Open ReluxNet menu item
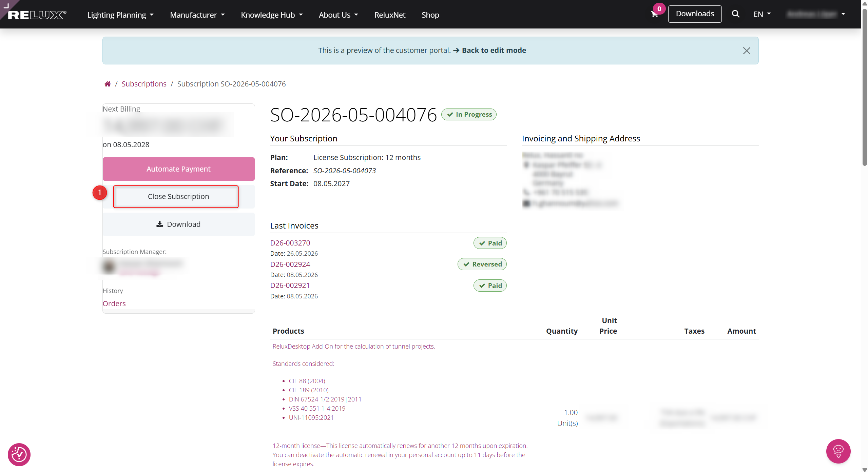The image size is (868, 472). [x=390, y=15]
